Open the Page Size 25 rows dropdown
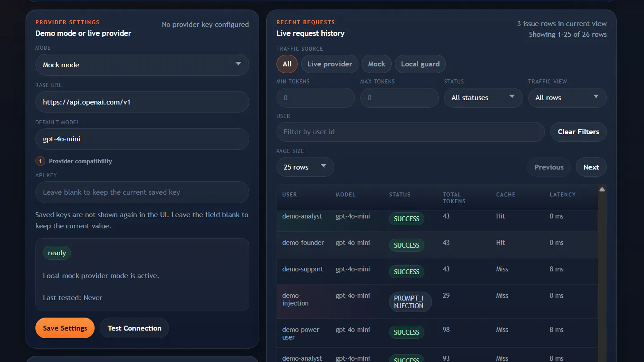Image resolution: width=644 pixels, height=362 pixels. click(x=305, y=167)
